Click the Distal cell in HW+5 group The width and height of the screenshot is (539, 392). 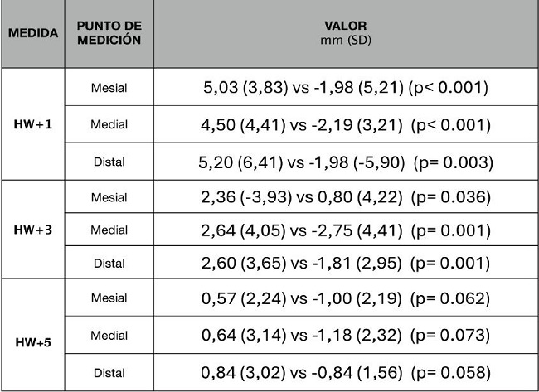tap(109, 371)
